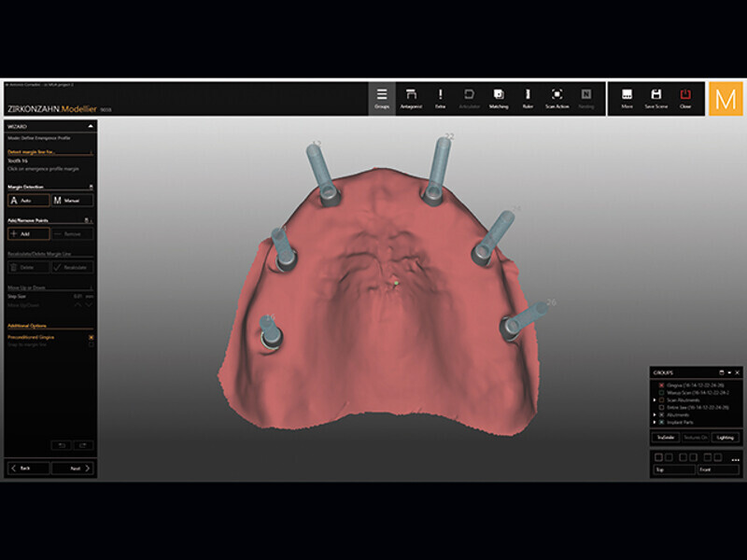Toggle the Preconditioned Gingiva checkbox
747x560 pixels.
(91, 337)
